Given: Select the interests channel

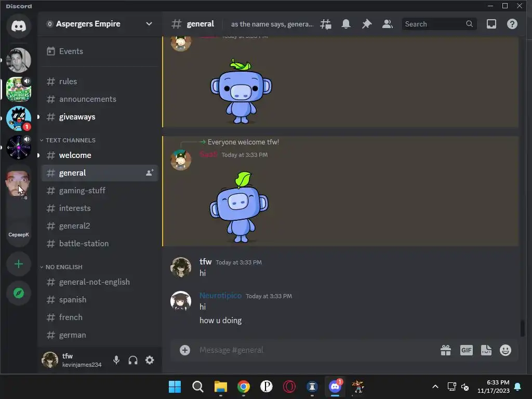Looking at the screenshot, I should [x=99, y=208].
